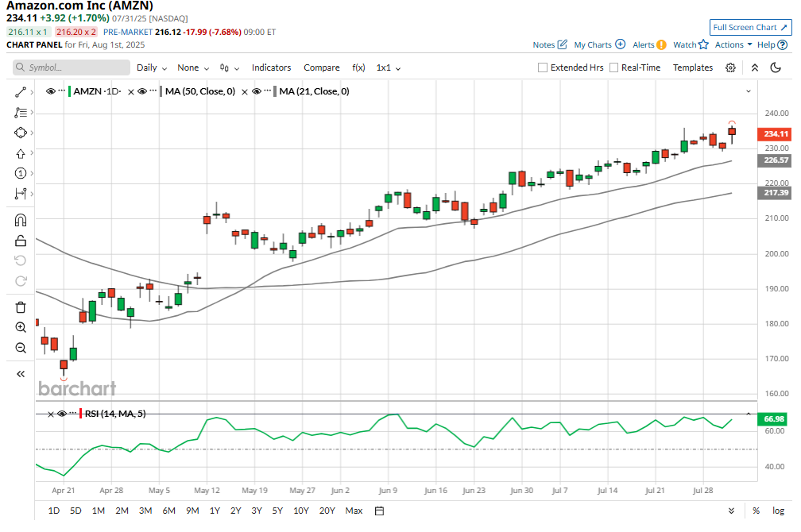801x532 pixels.
Task: Zoom out of the chart
Action: 21,348
